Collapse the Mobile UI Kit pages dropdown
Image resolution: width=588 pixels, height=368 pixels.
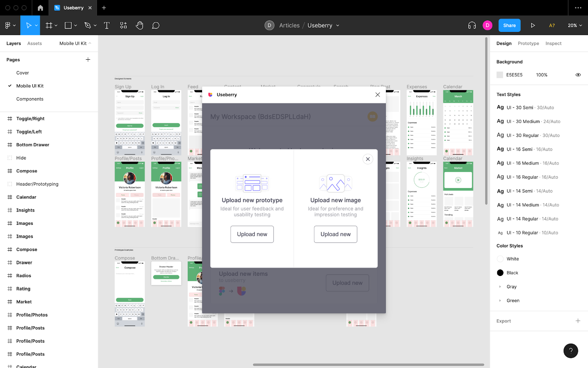coord(75,43)
